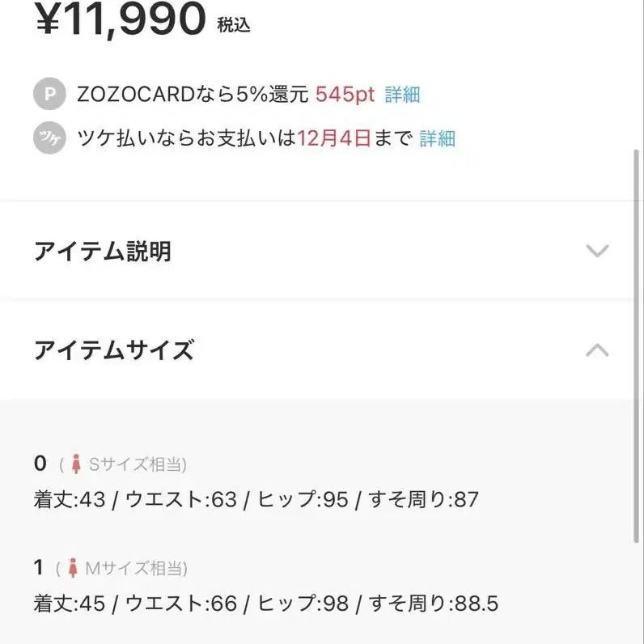Open 詳細 link for ツケ払い payment
Image resolution: width=644 pixels, height=644 pixels.
tap(437, 138)
